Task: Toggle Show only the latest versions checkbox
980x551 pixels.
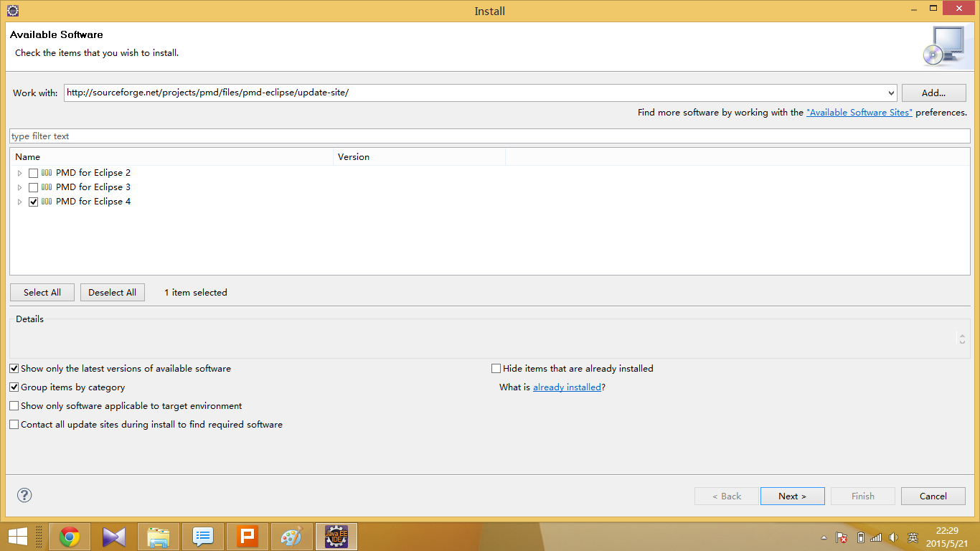Action: [14, 369]
